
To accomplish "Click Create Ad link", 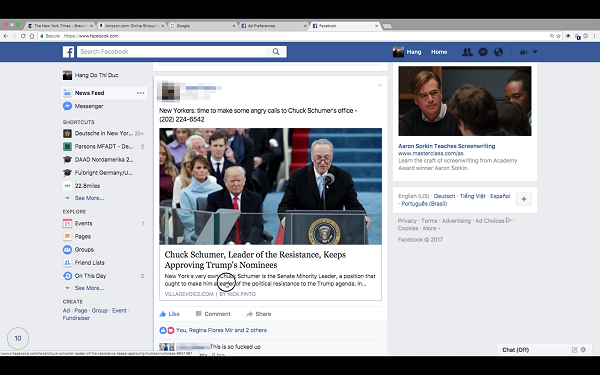I will (66, 310).
